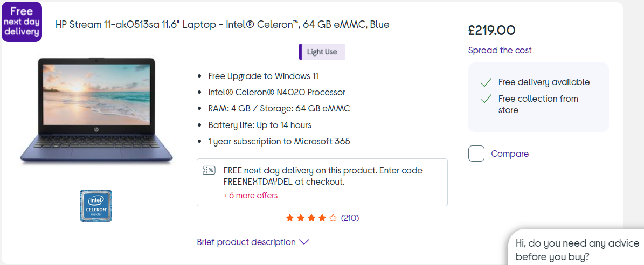Click the Light Use tag

(322, 52)
